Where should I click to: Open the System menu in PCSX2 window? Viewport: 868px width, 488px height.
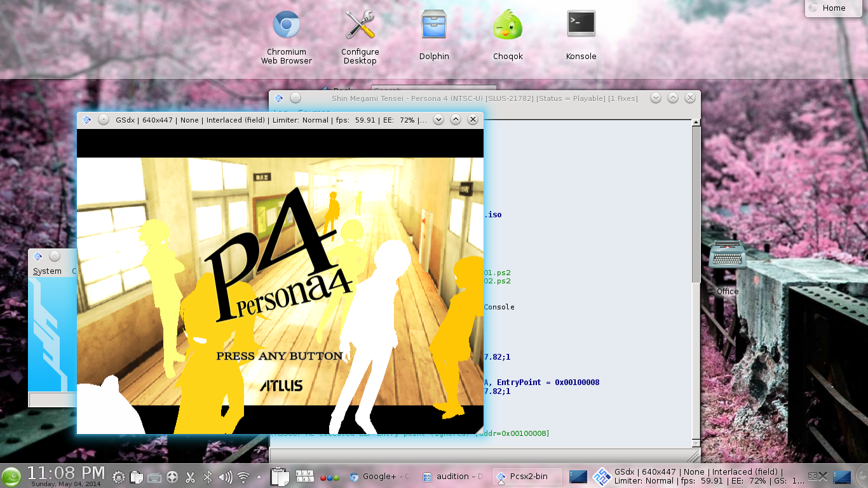point(47,271)
